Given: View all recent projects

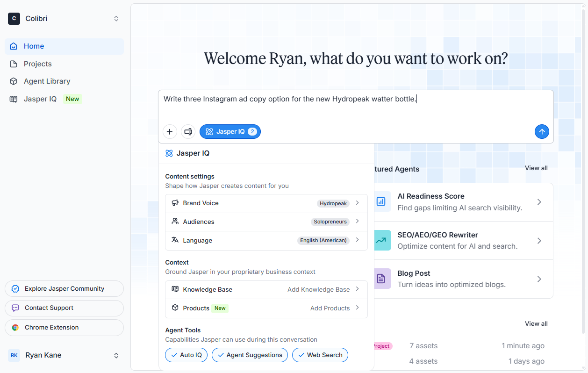Looking at the screenshot, I should pyautogui.click(x=536, y=323).
